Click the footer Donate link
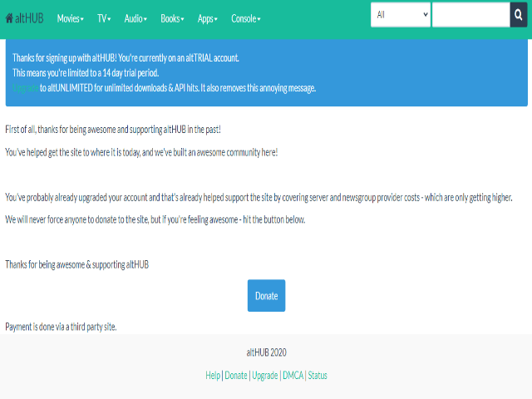 click(x=236, y=376)
